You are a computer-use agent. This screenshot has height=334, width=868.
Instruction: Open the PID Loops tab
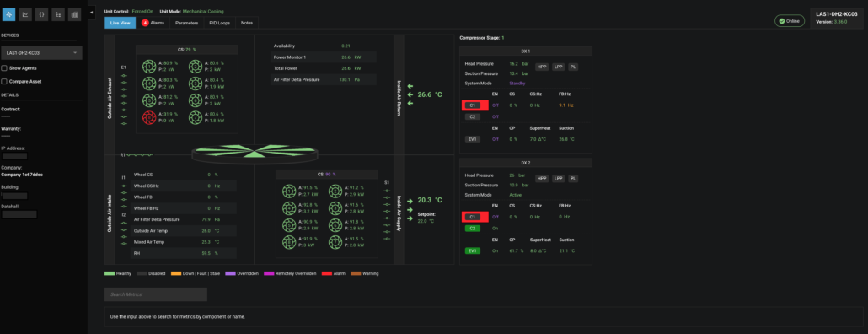pos(220,23)
